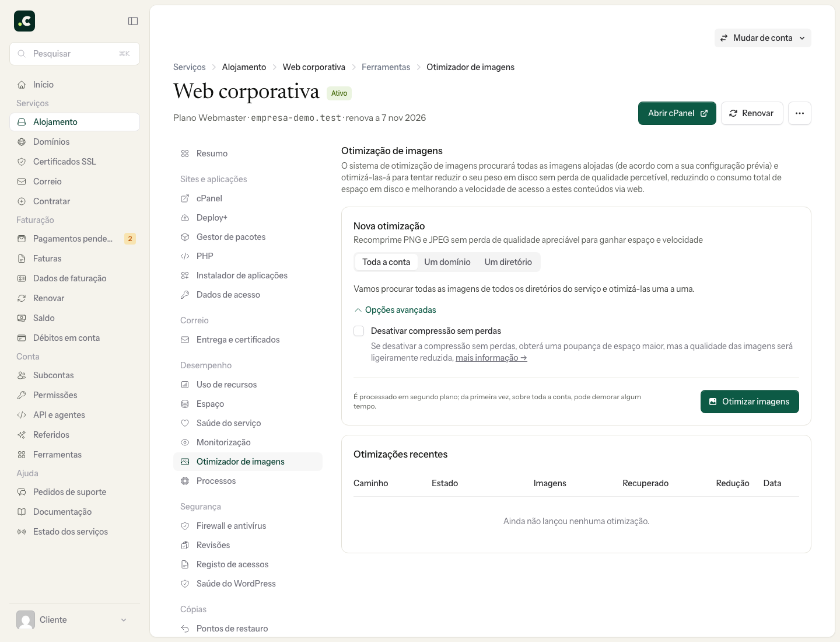The height and width of the screenshot is (642, 840).
Task: Open Pagamentos pendentes in the sidebar
Action: (75, 239)
